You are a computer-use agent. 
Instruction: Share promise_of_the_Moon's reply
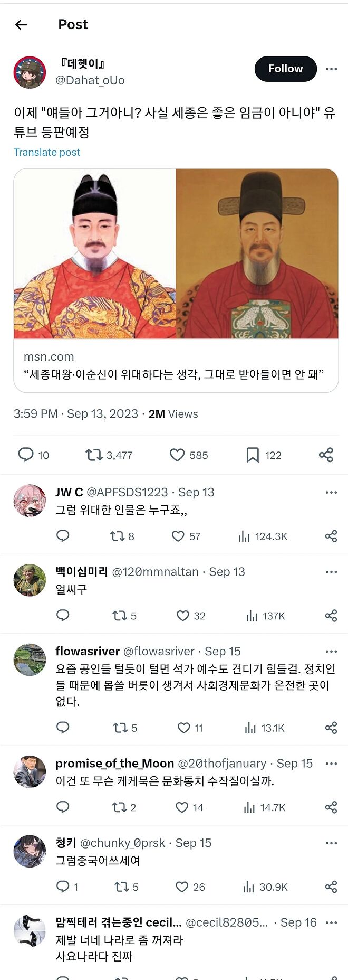pos(331,807)
